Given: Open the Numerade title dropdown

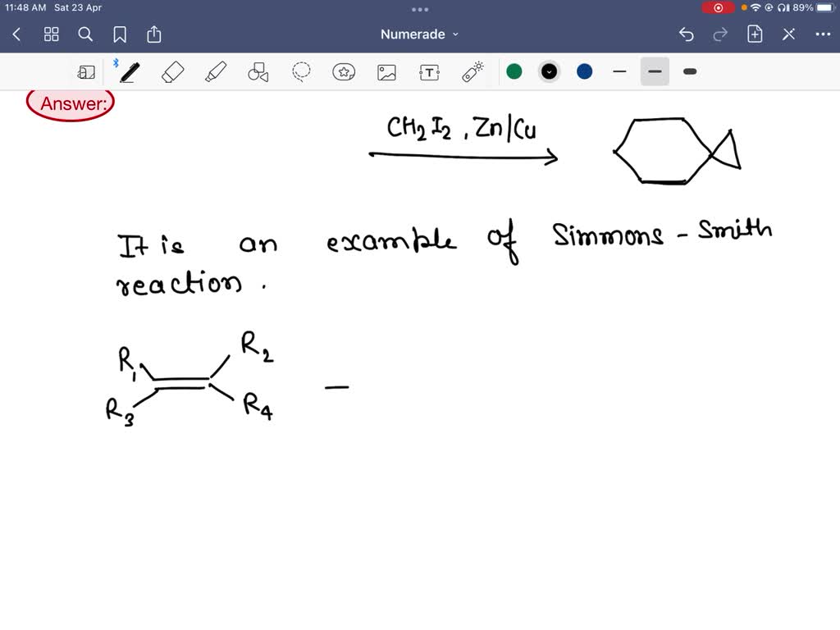Looking at the screenshot, I should [420, 34].
